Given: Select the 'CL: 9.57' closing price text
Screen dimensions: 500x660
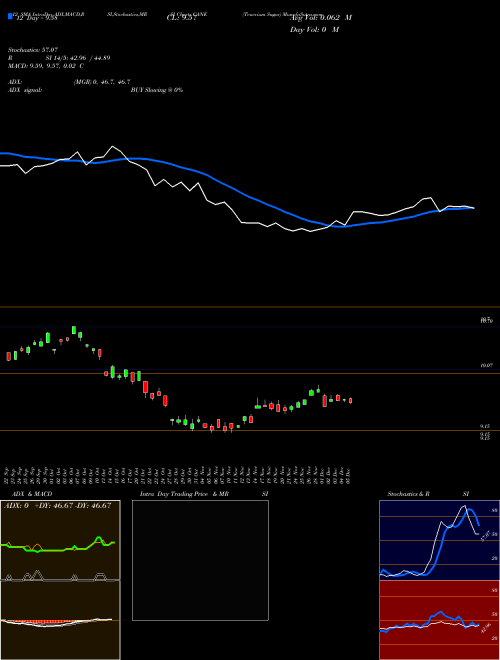Looking at the screenshot, I should click(181, 19).
